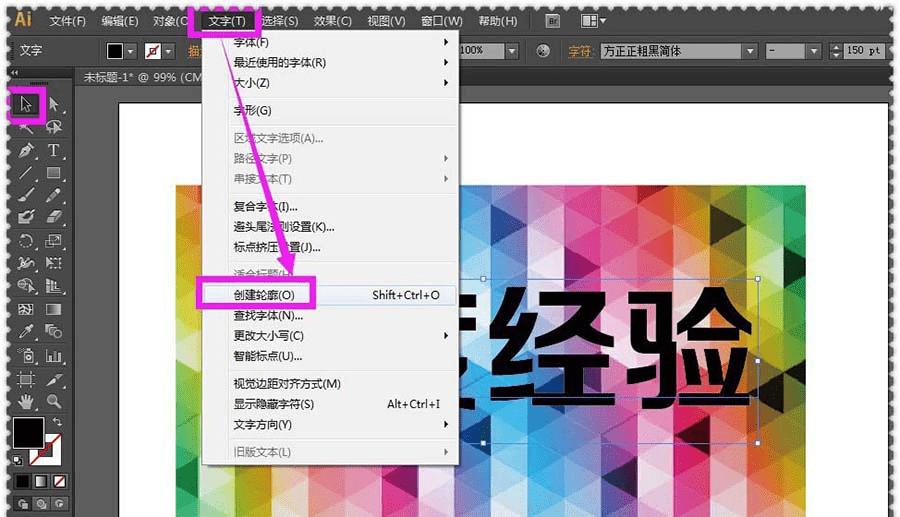Screen dimensions: 900x517
Task: Select the Zoom tool
Action: (53, 401)
